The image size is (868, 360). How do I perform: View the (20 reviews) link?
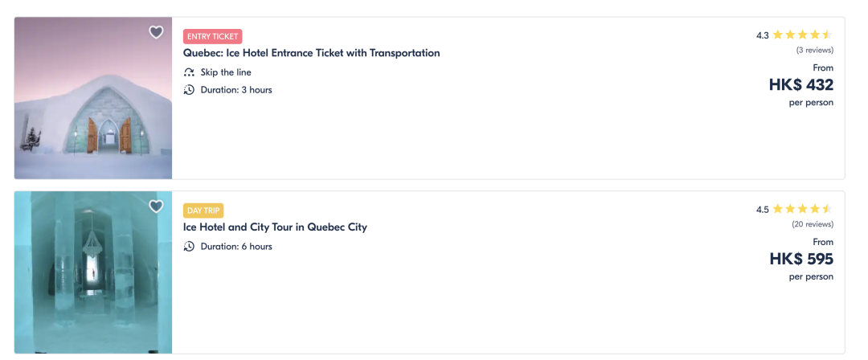tap(812, 224)
